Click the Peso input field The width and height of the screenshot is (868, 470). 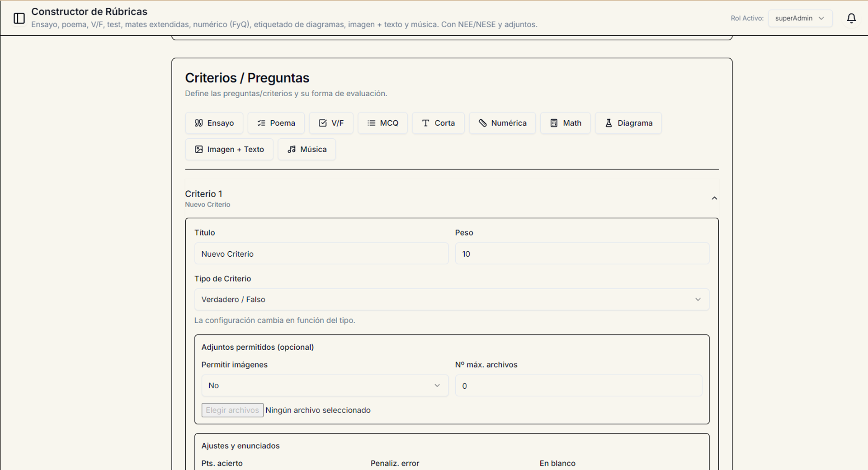582,254
